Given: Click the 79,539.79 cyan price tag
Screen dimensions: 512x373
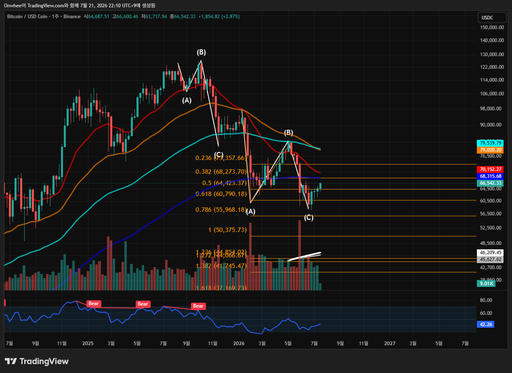Looking at the screenshot, I should [x=490, y=143].
